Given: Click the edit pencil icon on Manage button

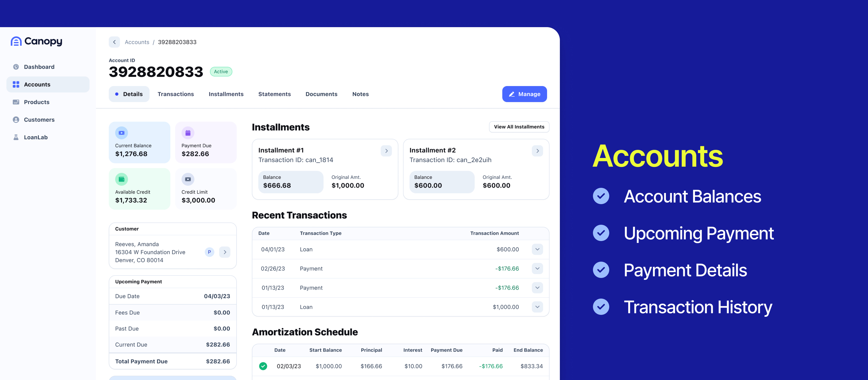Looking at the screenshot, I should coord(512,94).
